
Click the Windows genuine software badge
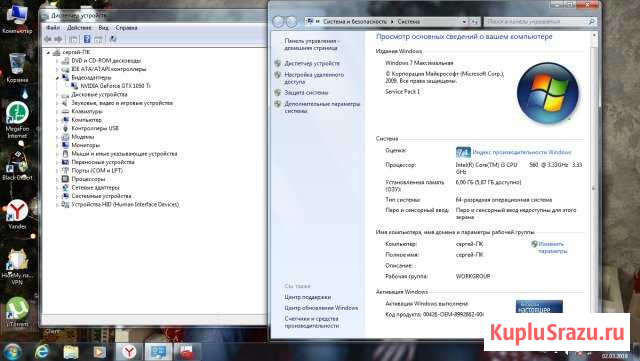coord(539,307)
